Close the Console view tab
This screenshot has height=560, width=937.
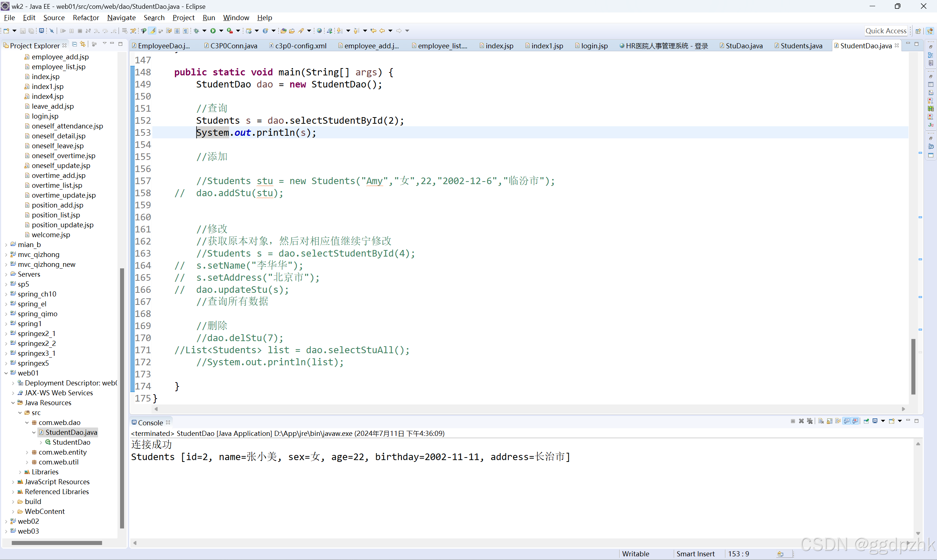[x=168, y=422]
